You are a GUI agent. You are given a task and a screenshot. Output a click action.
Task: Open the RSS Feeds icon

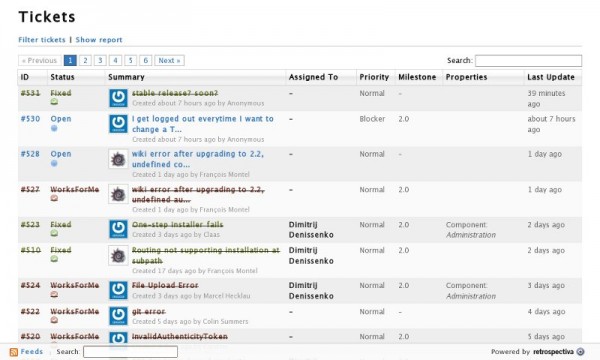pyautogui.click(x=14, y=352)
